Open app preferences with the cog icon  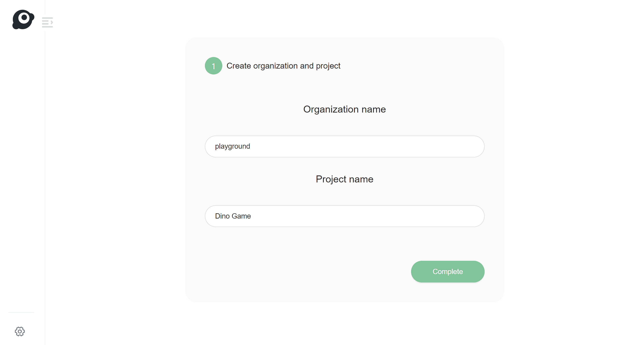point(20,332)
